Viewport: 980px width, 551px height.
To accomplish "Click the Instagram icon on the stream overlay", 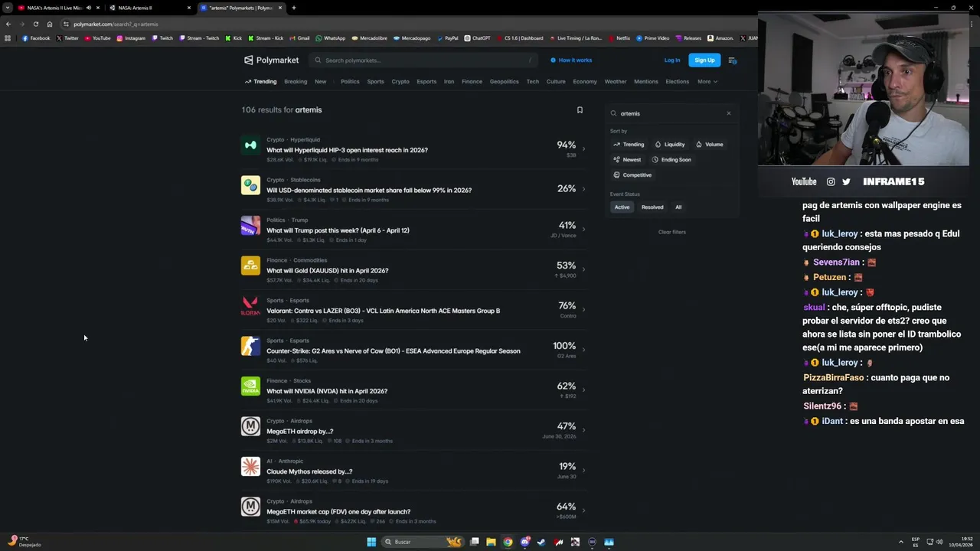I will [x=831, y=181].
